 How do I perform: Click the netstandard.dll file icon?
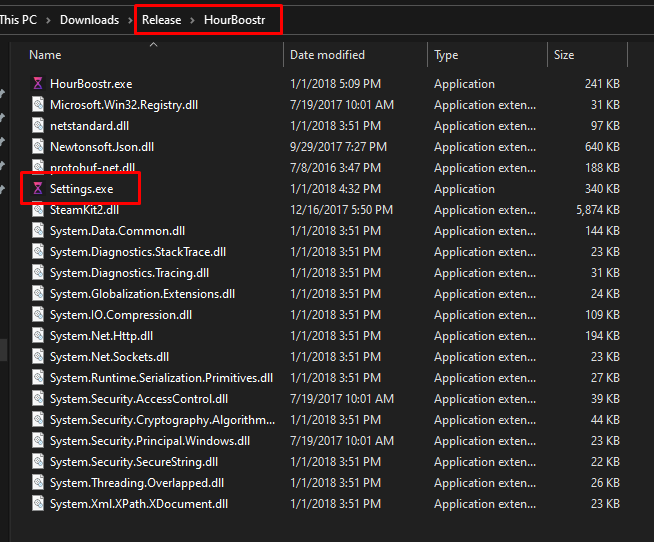pyautogui.click(x=38, y=126)
